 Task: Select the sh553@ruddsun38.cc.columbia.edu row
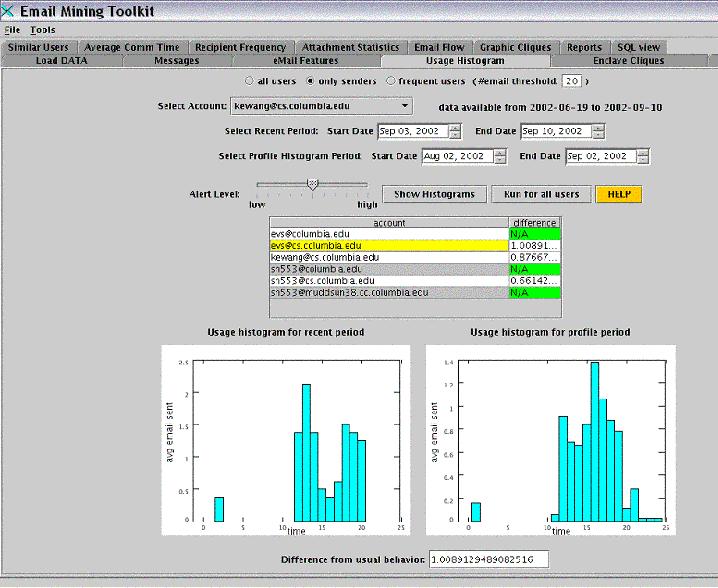[415, 292]
